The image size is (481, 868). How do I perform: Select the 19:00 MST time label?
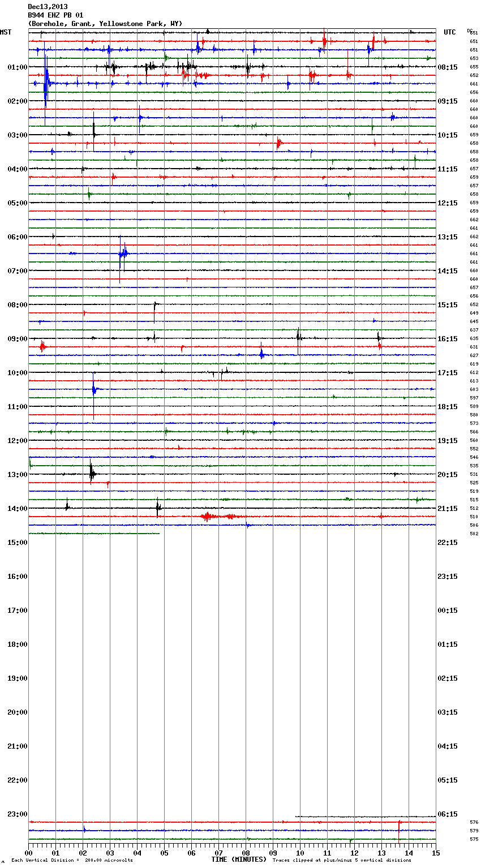[x=17, y=678]
